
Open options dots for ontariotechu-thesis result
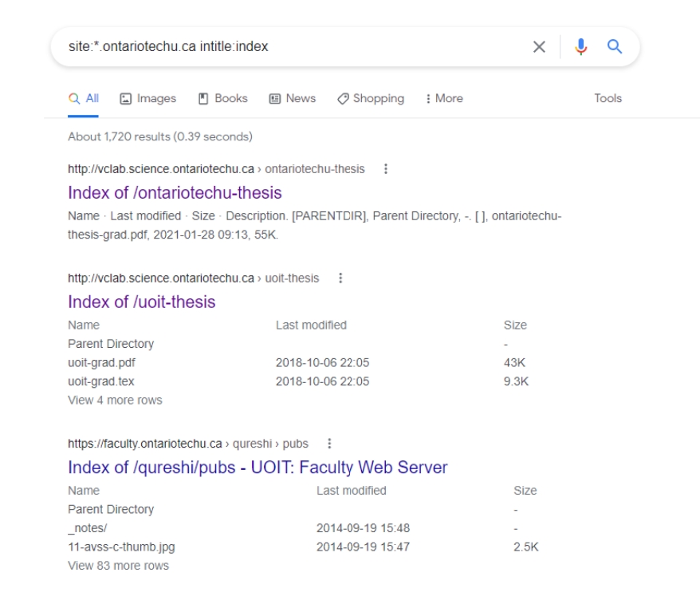point(387,169)
